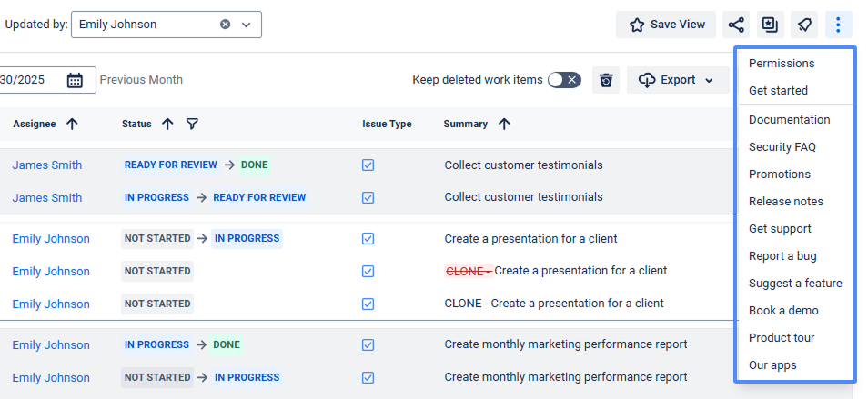Sort the Summary column using its arrow
868x399 pixels.
point(504,124)
